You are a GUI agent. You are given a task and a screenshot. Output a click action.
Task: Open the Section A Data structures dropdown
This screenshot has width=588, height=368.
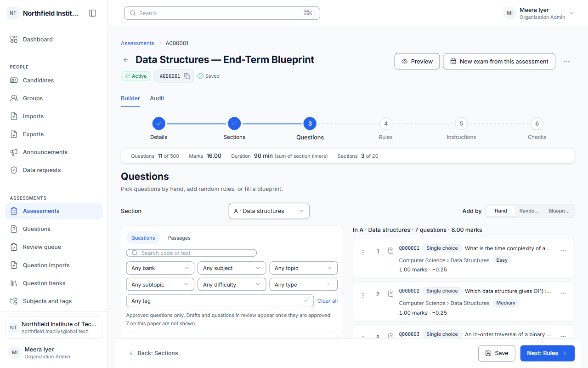[269, 211]
